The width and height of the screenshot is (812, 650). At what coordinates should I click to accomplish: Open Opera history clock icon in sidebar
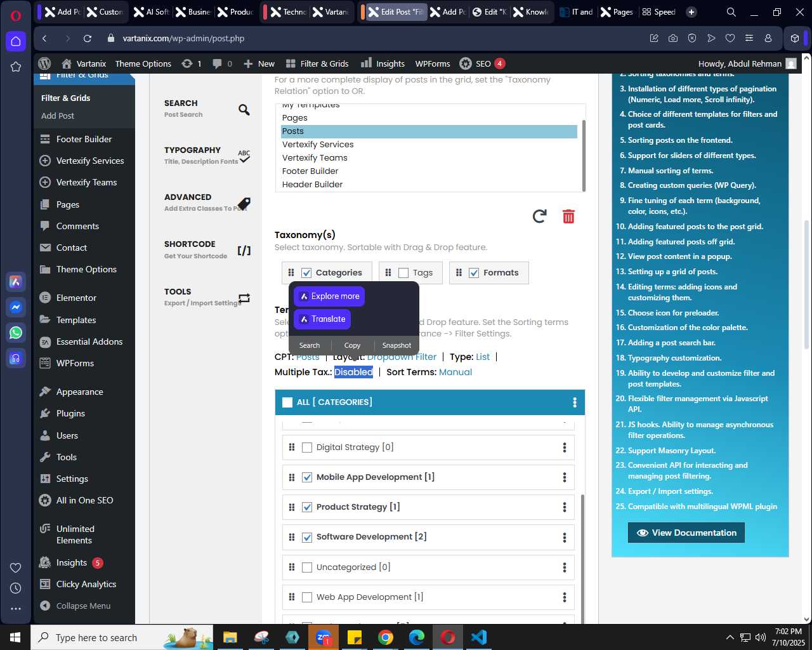pos(16,588)
